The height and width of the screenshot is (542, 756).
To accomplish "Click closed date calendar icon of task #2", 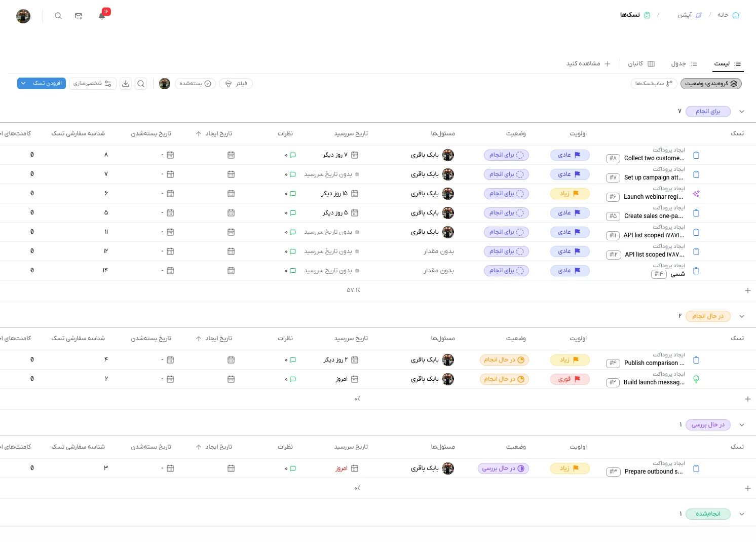I will pos(170,379).
